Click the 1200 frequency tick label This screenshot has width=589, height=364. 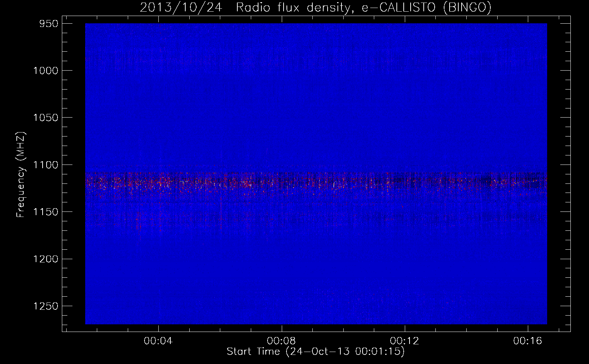46,259
